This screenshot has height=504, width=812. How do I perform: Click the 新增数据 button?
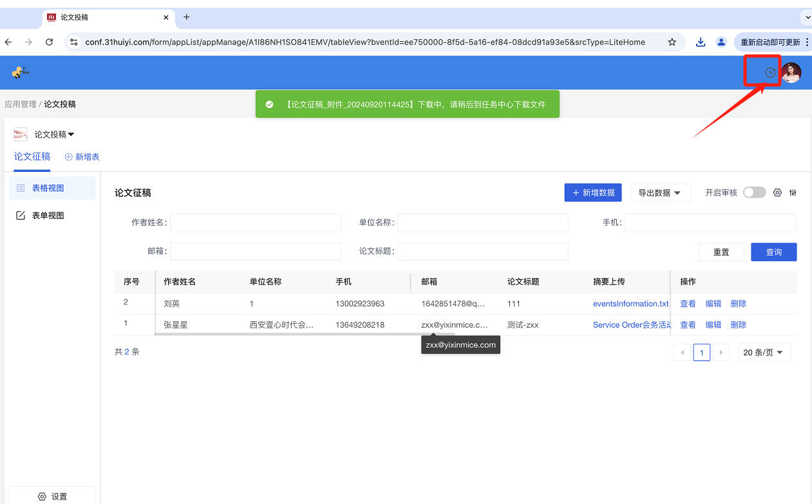(x=593, y=192)
